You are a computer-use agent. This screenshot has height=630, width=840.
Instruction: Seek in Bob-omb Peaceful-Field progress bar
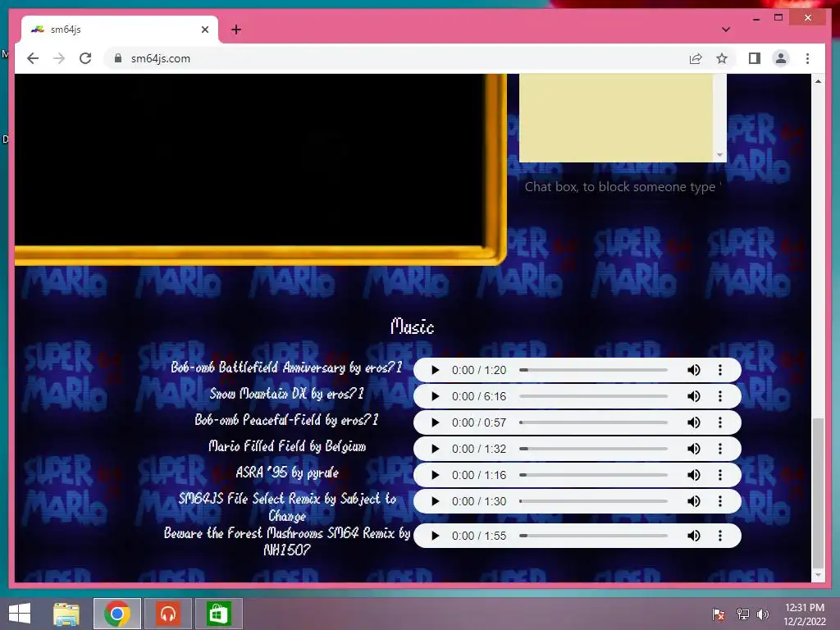594,422
